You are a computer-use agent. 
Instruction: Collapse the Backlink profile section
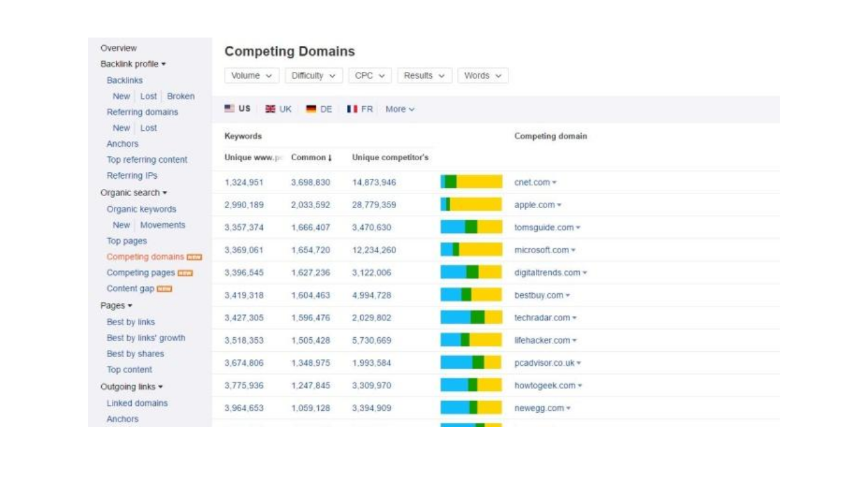coord(133,64)
